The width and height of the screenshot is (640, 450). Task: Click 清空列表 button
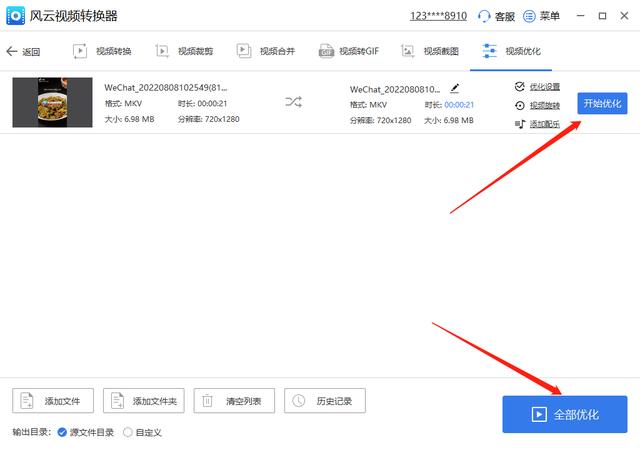point(234,401)
